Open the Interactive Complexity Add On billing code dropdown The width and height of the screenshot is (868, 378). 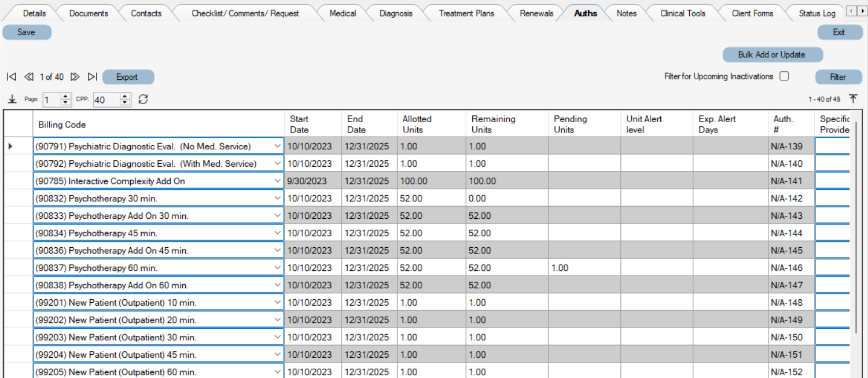[278, 181]
